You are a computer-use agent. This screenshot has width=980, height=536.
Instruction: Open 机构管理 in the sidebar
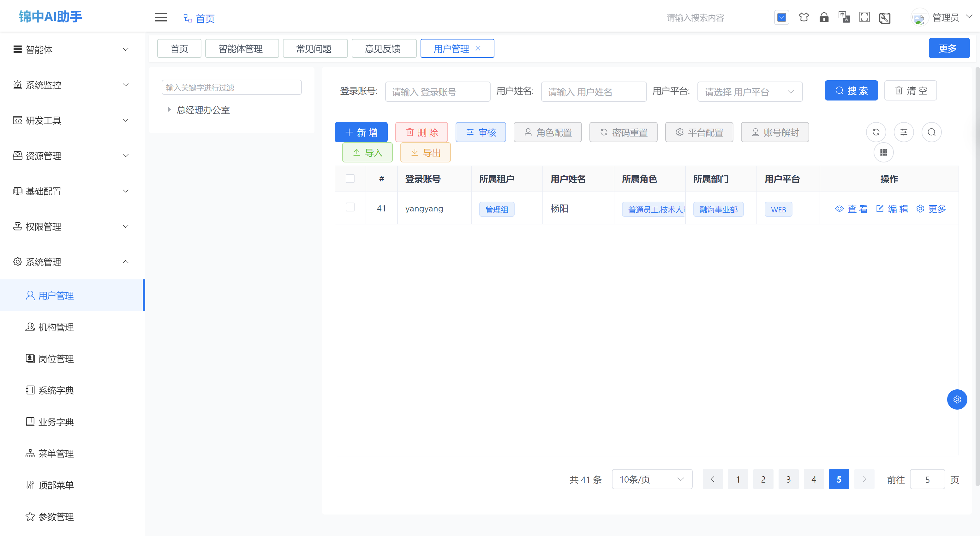(56, 327)
